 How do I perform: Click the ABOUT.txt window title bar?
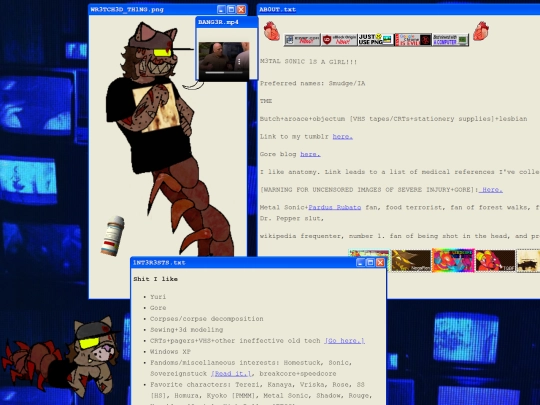pyautogui.click(x=398, y=10)
